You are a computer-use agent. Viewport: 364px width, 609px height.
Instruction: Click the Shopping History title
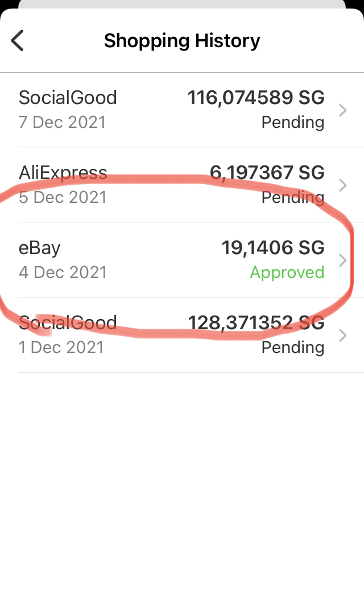click(x=182, y=41)
